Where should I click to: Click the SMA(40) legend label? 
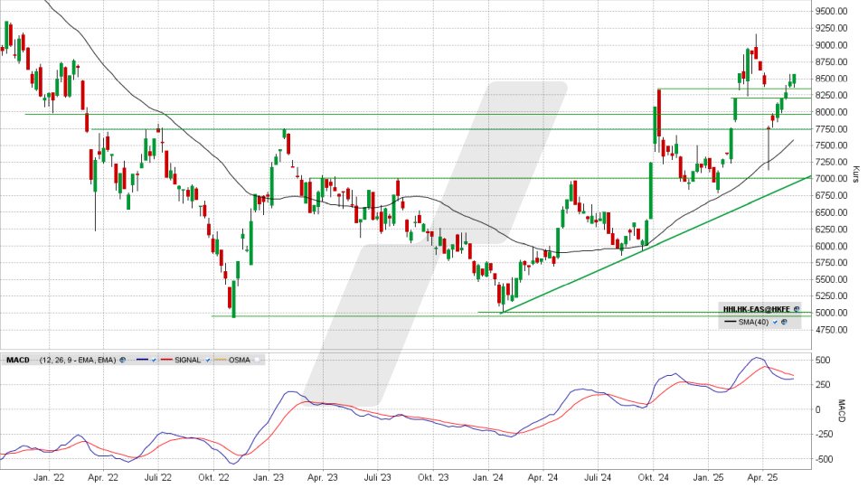coord(753,322)
